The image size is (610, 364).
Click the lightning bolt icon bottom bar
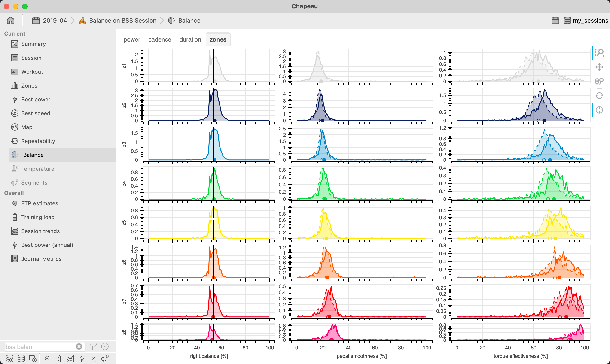pos(82,358)
